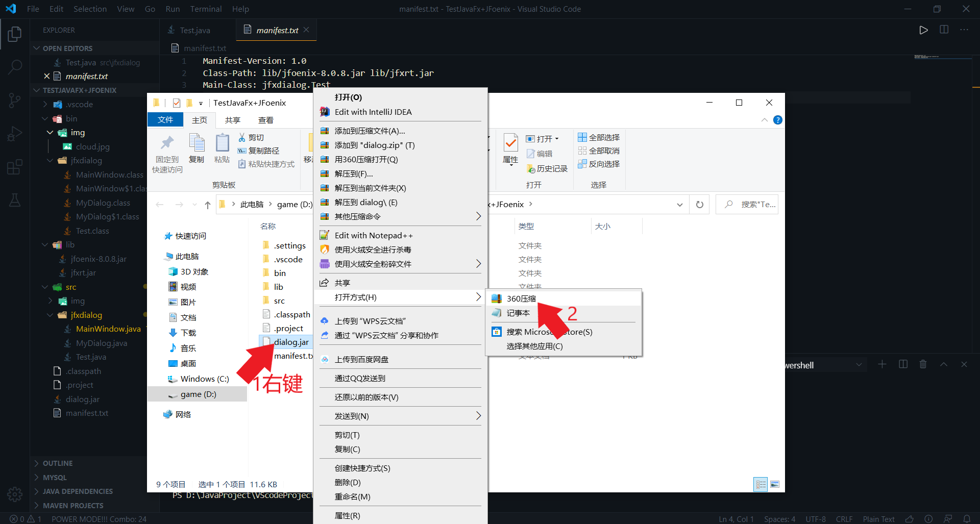
Task: Click UTF-8 encoding in status bar
Action: point(816,519)
